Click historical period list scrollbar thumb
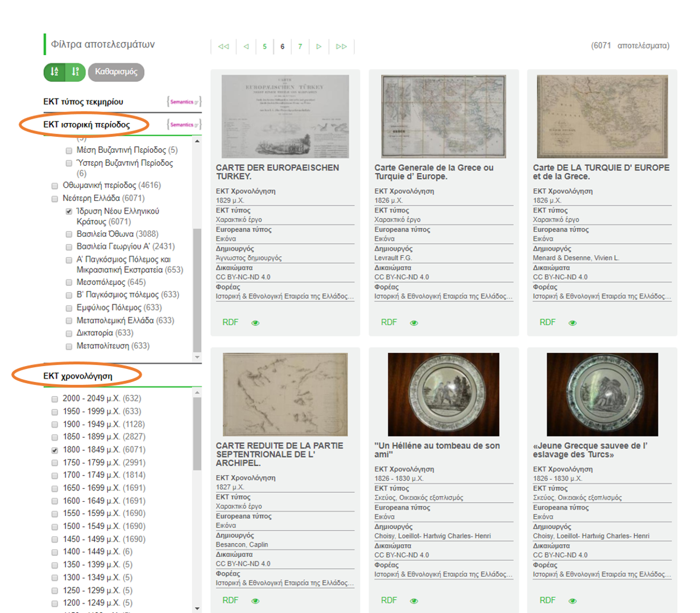700x613 pixels. coord(197,290)
